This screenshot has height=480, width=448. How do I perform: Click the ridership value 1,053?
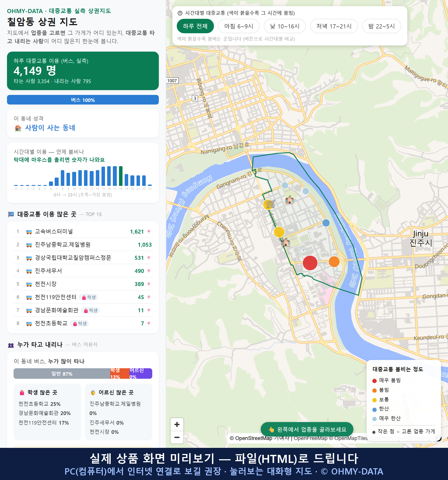tap(145, 245)
